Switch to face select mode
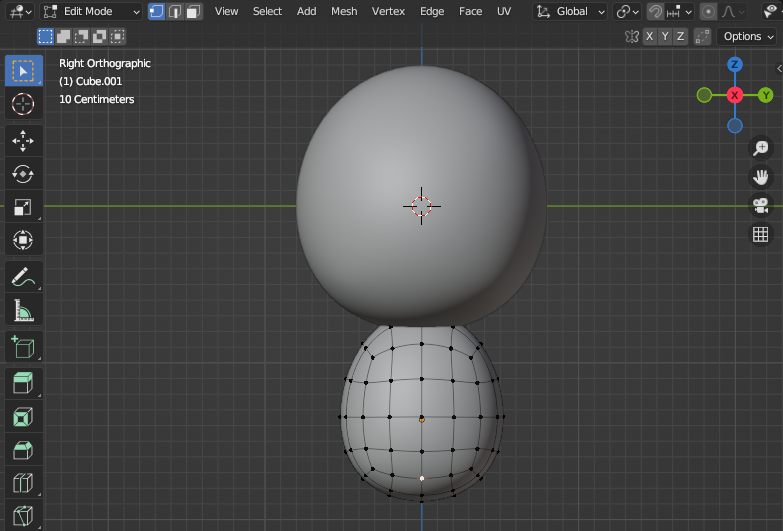 193,11
